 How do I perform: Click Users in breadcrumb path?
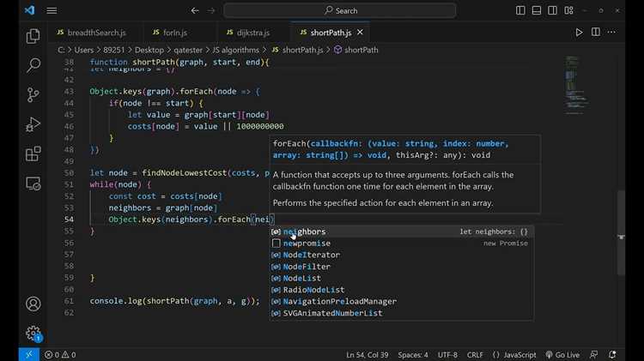point(84,50)
